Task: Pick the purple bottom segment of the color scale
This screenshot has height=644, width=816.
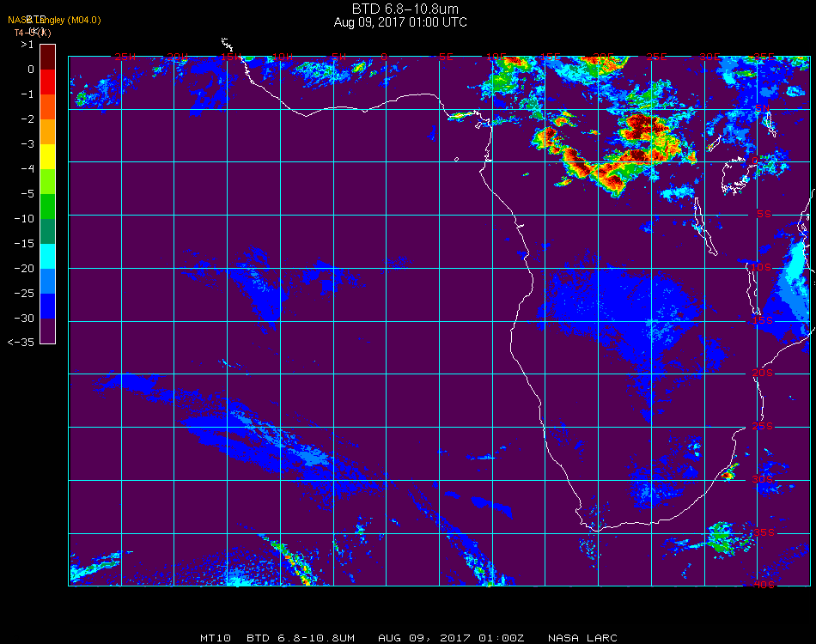Action: click(47, 331)
